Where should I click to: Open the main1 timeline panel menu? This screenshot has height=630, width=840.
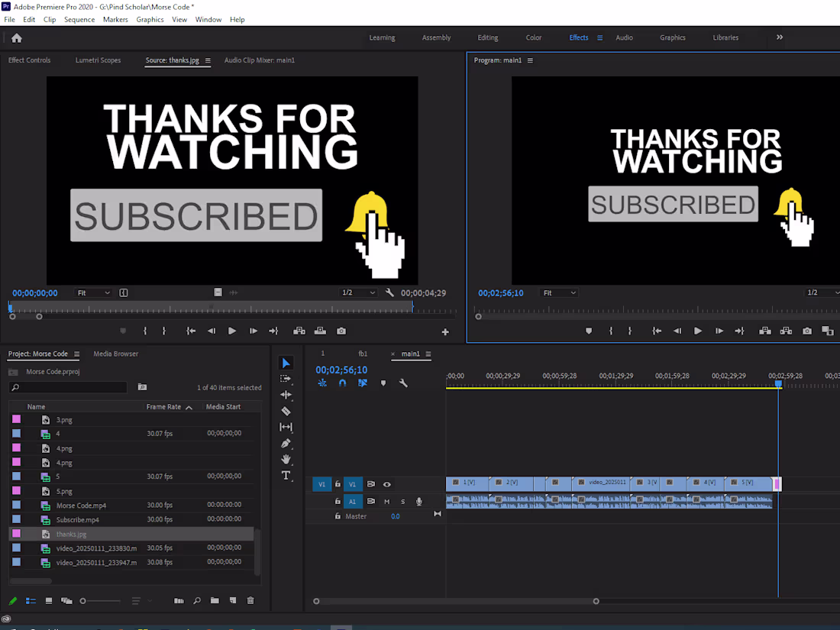pyautogui.click(x=427, y=354)
